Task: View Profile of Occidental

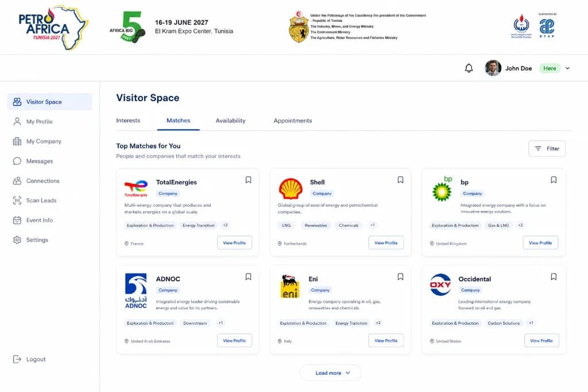Action: coord(541,341)
